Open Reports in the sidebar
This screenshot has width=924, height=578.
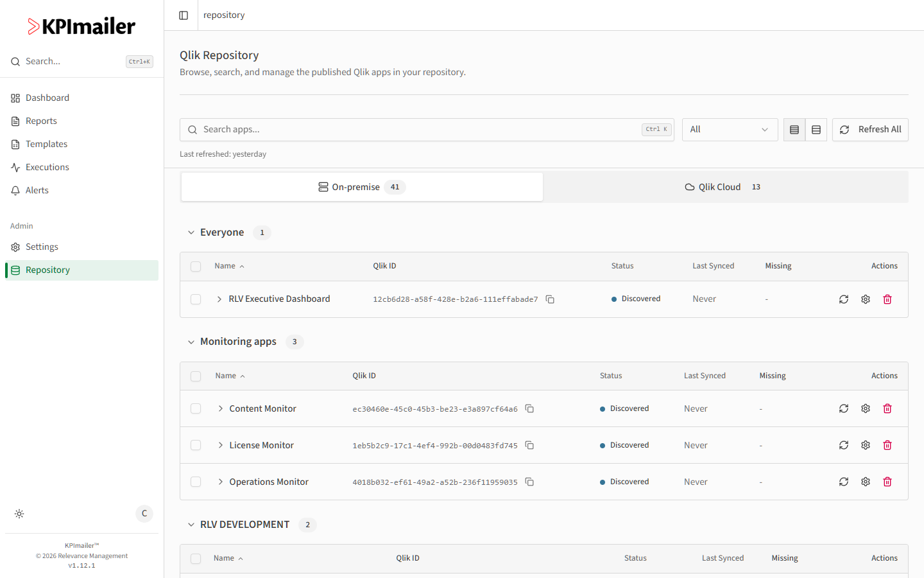81,121
